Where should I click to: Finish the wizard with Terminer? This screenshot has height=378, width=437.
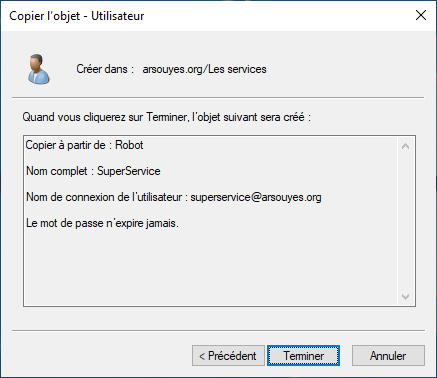tap(303, 356)
